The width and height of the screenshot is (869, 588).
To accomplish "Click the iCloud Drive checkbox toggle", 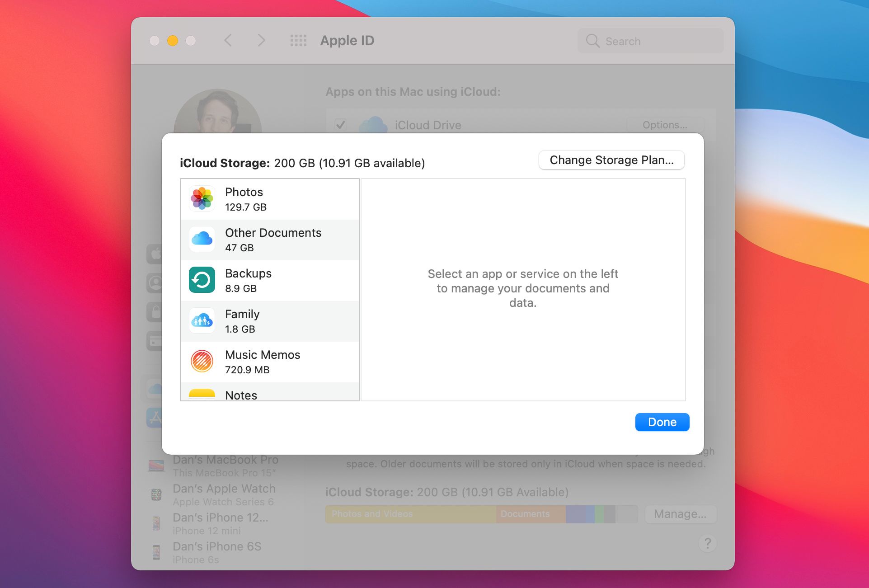I will coord(340,124).
